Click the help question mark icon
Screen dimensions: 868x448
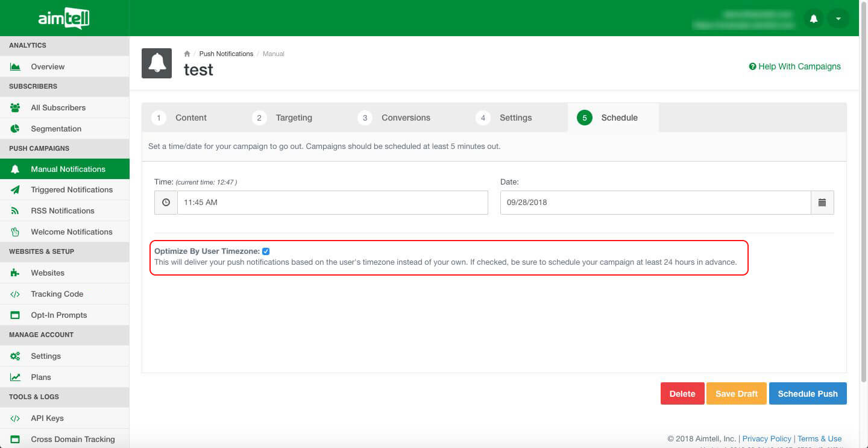pyautogui.click(x=752, y=66)
